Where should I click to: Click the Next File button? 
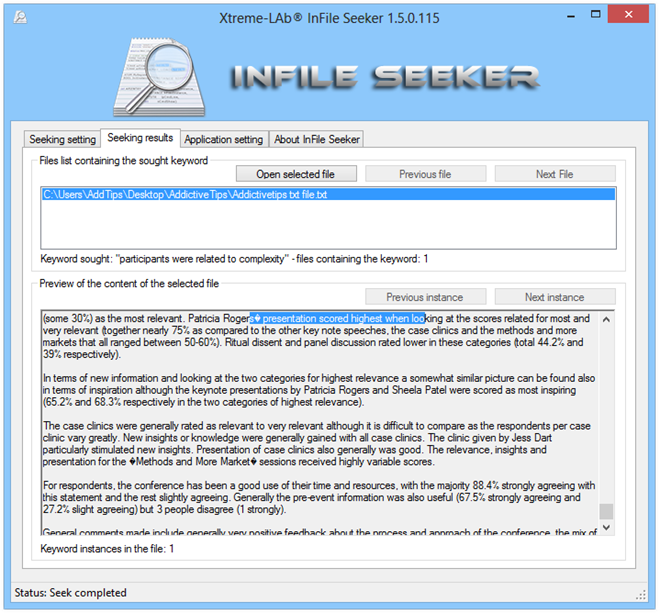[x=555, y=174]
